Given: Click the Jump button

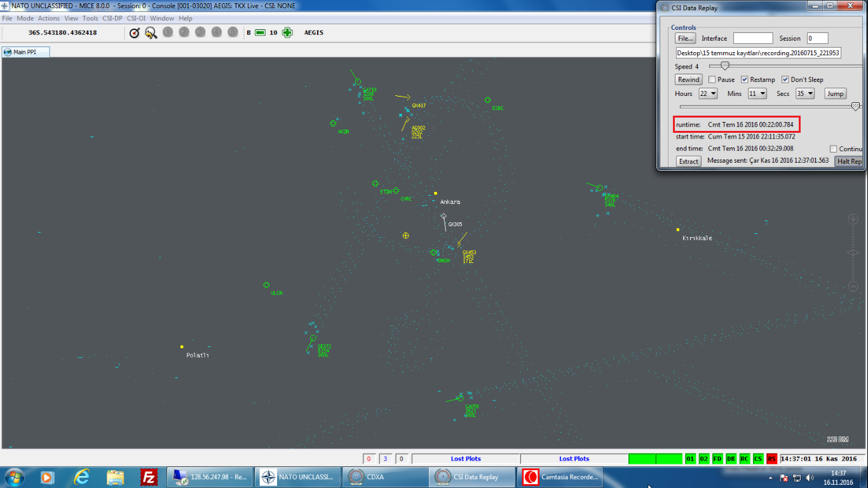Looking at the screenshot, I should pyautogui.click(x=836, y=93).
